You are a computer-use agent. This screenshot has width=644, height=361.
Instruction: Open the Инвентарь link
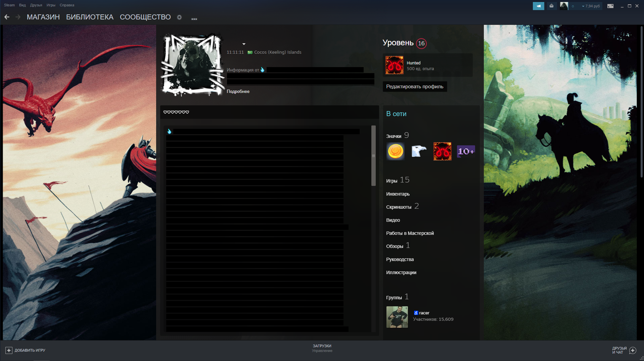click(398, 194)
